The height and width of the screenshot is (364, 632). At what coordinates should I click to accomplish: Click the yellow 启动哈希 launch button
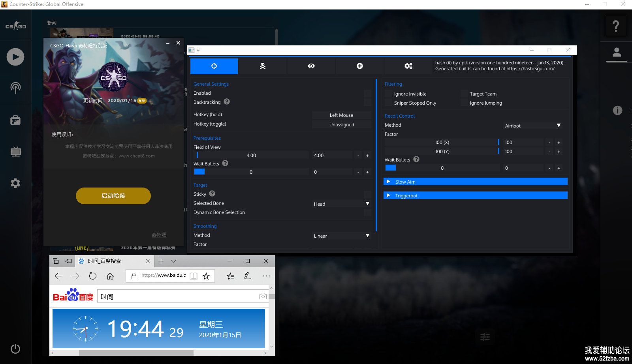pyautogui.click(x=113, y=196)
